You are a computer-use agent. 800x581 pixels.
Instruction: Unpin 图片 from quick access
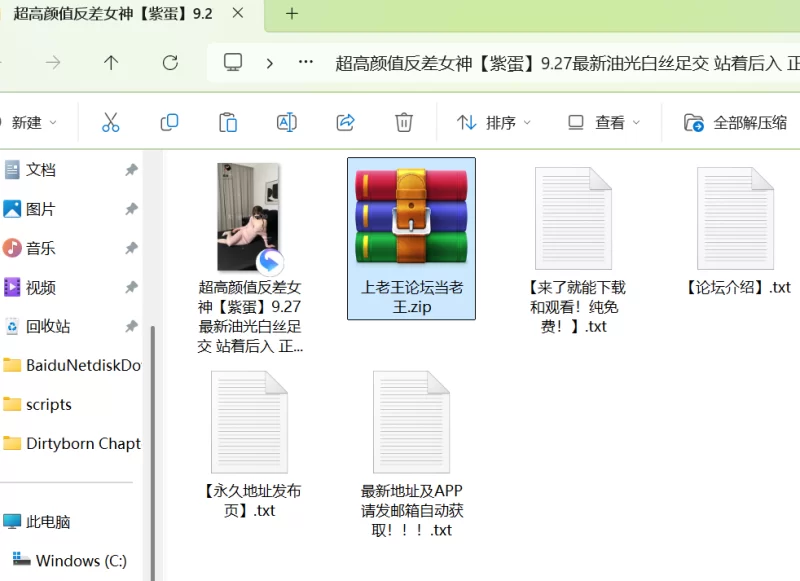pyautogui.click(x=131, y=209)
